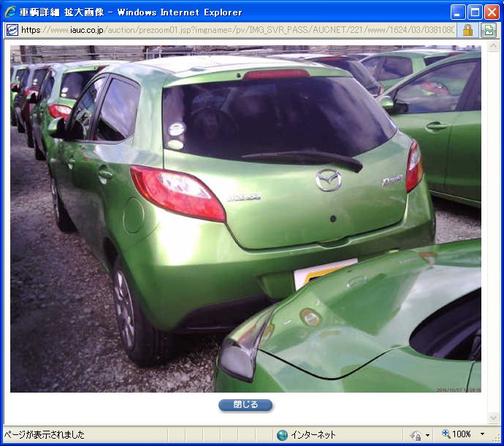
Task: Click the ページが表示されました status message
Action: 44,435
